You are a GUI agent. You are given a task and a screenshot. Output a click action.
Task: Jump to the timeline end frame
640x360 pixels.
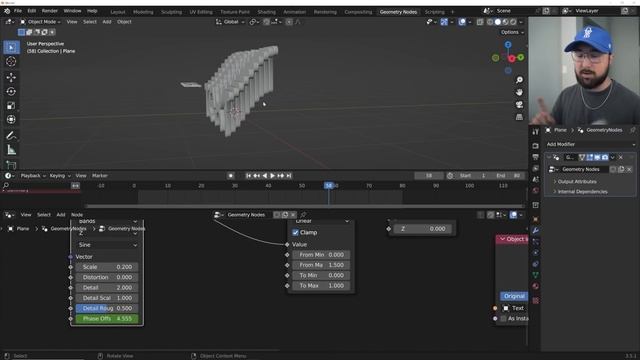coord(289,176)
